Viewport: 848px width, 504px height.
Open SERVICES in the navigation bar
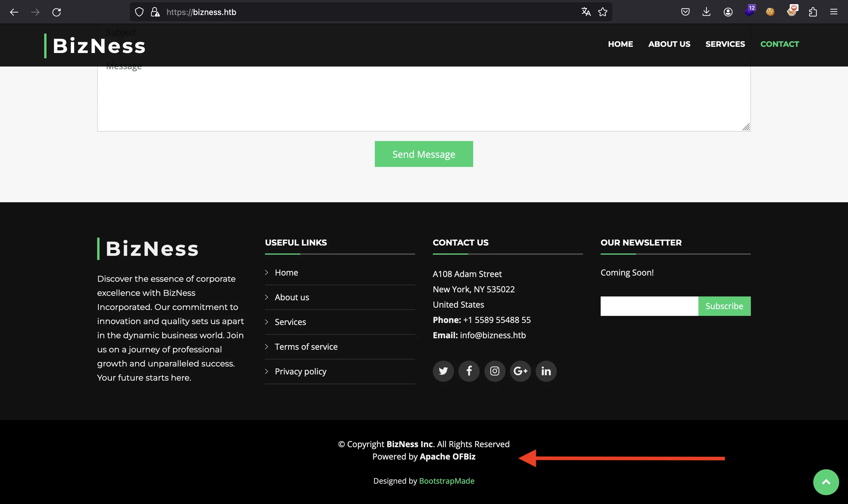725,44
